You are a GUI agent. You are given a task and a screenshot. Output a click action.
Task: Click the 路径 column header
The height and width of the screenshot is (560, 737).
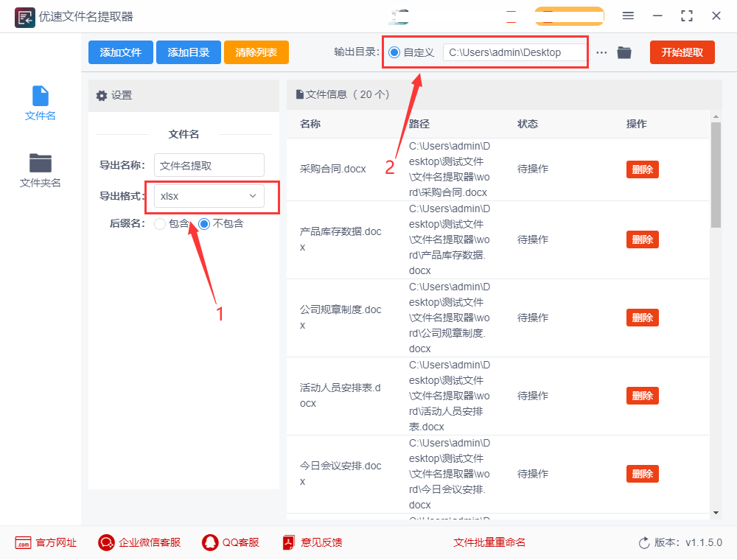[419, 124]
